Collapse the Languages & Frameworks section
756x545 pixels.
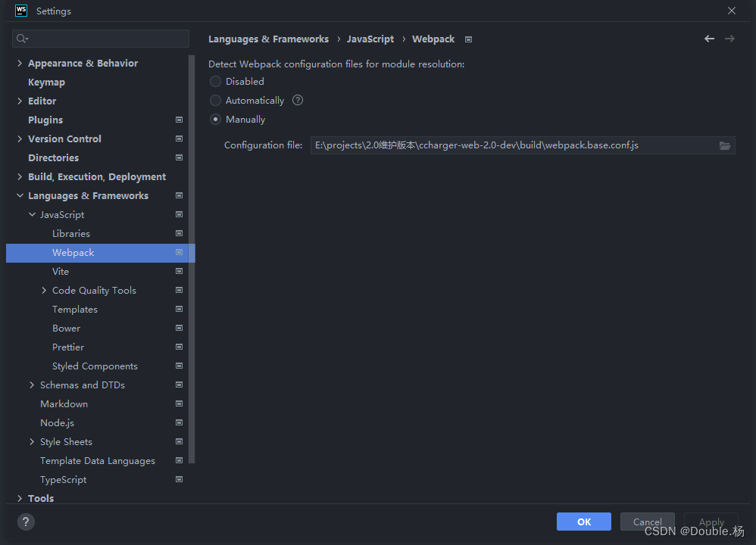pyautogui.click(x=20, y=195)
